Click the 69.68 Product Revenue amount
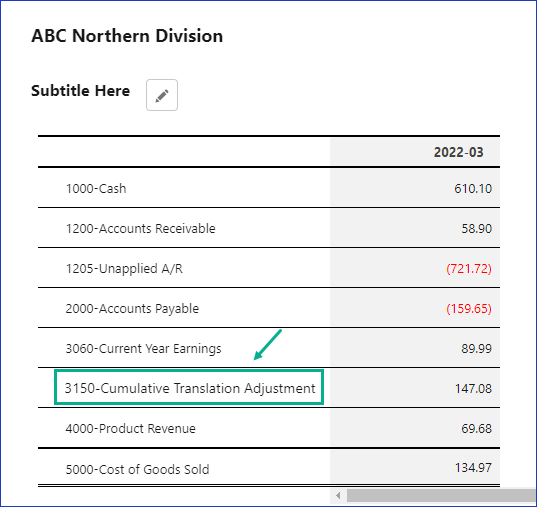 [476, 429]
